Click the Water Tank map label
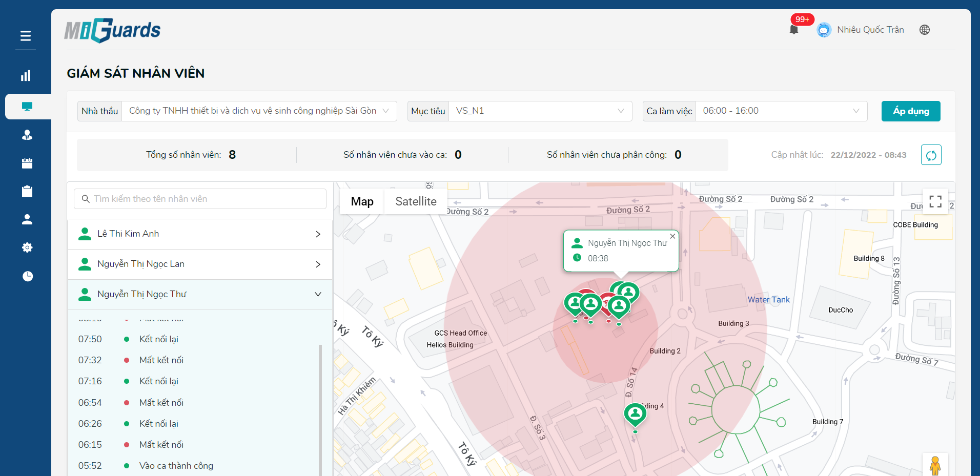 (768, 300)
